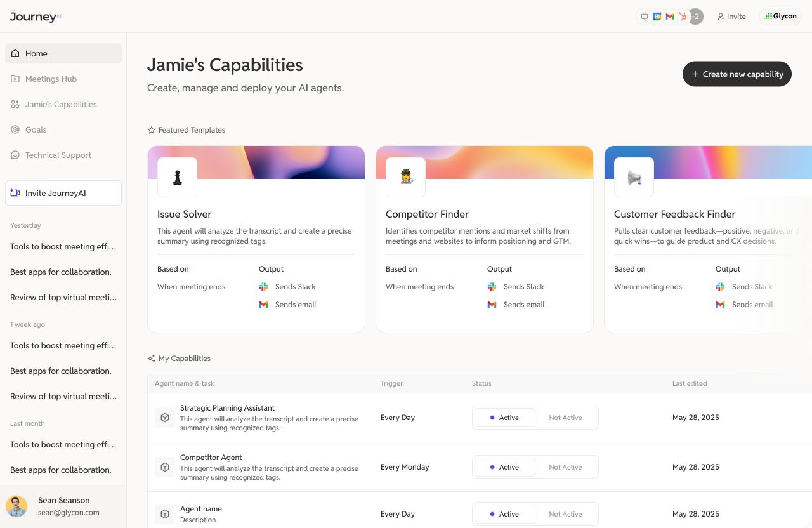
Task: Open yesterday's "Best apps for collaboration" chat
Action: pos(61,272)
